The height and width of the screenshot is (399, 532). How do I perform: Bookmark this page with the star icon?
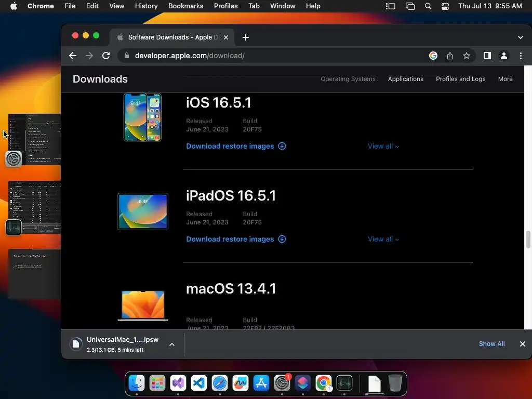point(467,56)
